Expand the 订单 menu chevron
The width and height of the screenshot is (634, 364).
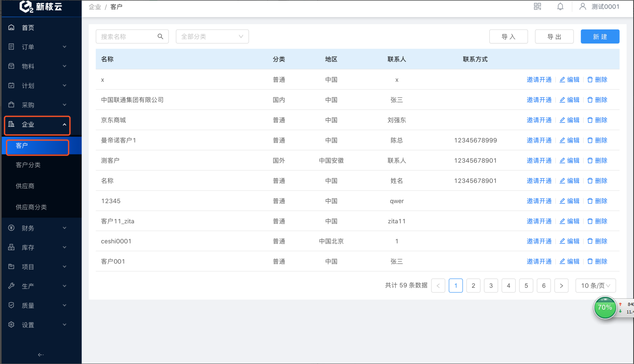click(x=64, y=47)
